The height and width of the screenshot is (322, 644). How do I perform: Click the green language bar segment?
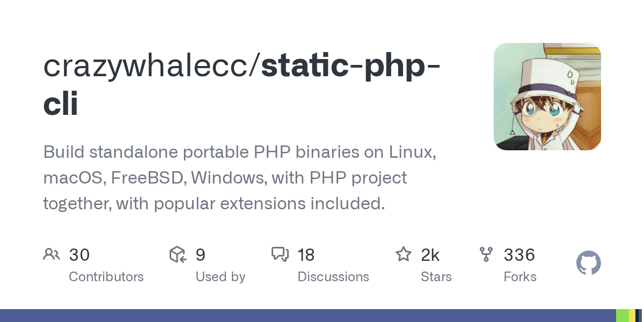point(622,316)
